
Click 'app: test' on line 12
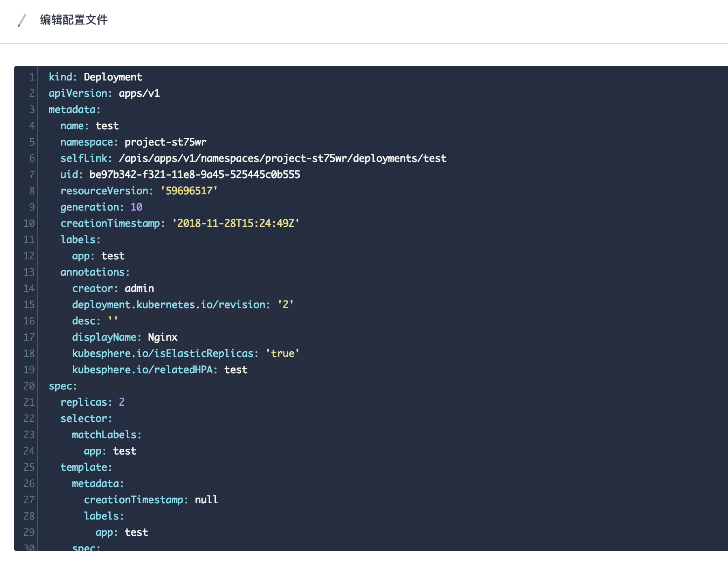point(98,256)
